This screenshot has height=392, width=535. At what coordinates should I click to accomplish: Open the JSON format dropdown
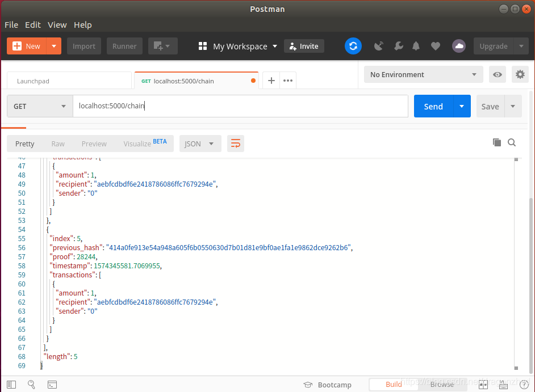coord(200,144)
